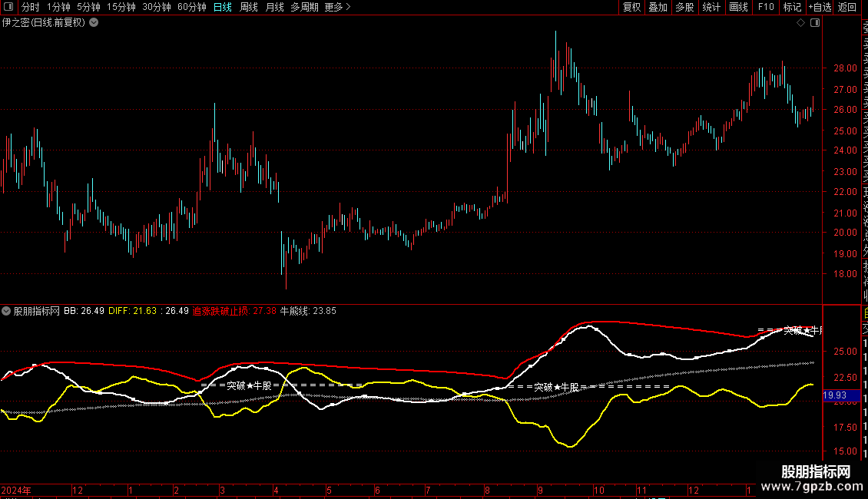Select the 30分钟 period tab
The image size is (868, 499).
pyautogui.click(x=157, y=7)
